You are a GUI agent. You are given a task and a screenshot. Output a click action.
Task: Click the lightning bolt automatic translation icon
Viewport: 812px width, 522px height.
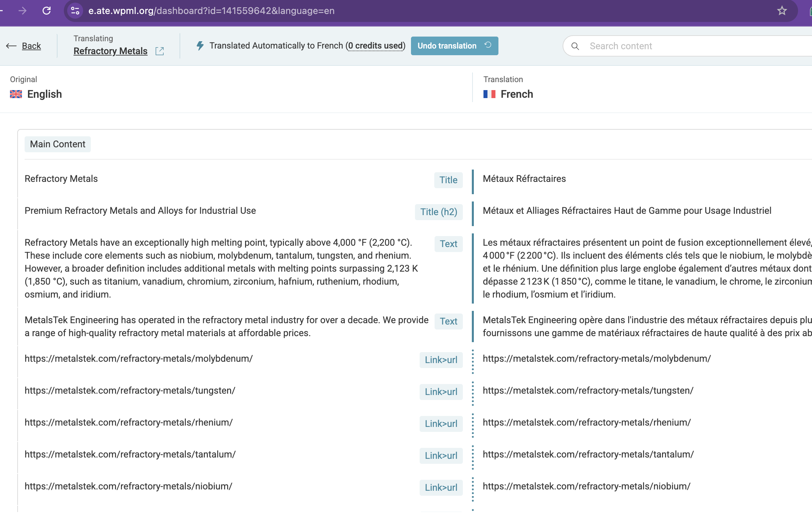click(200, 46)
